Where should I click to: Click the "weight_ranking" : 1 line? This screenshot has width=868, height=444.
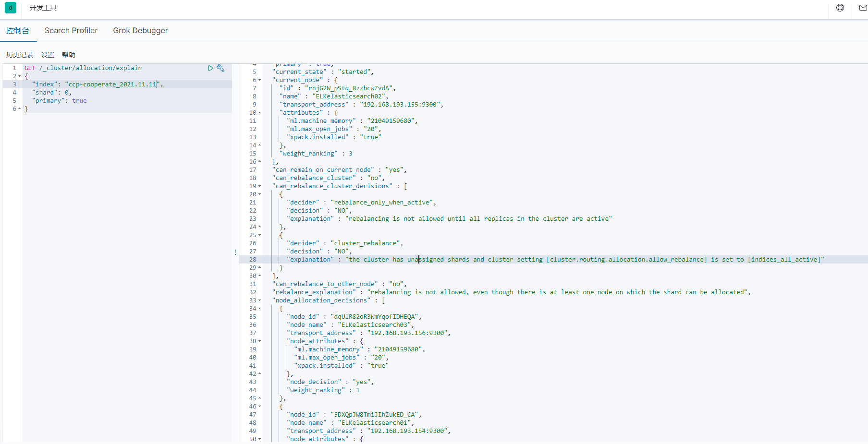323,390
